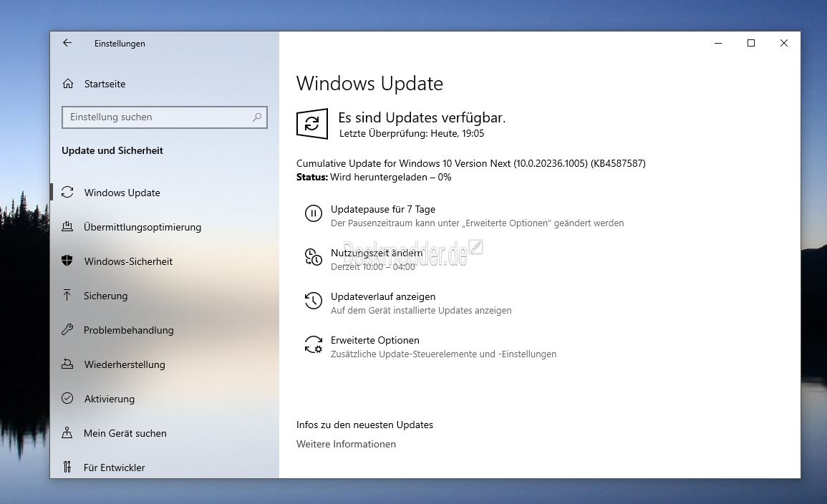Click the Für Entwickler tools icon

(x=67, y=467)
